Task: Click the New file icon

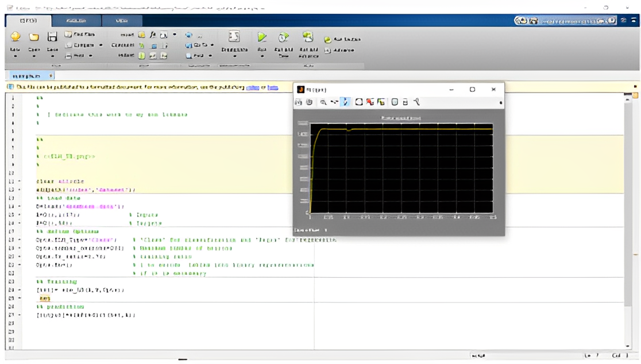Action: coord(16,37)
